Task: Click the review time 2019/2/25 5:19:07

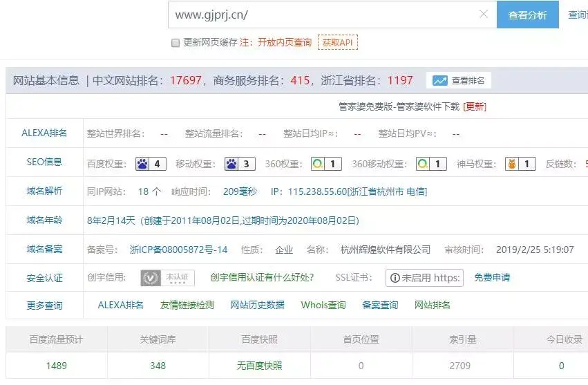Action: (x=535, y=250)
